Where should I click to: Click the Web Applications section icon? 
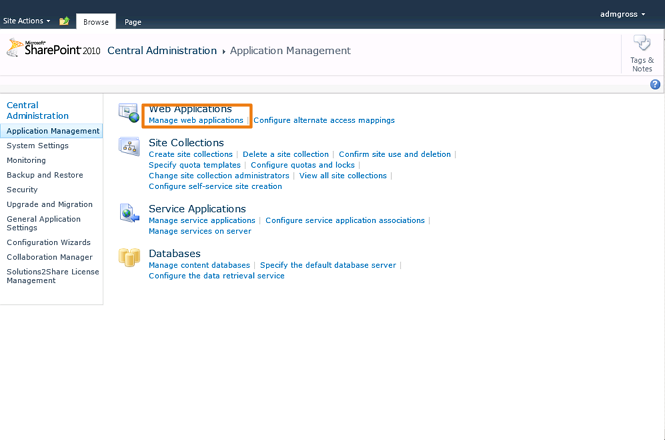[129, 112]
